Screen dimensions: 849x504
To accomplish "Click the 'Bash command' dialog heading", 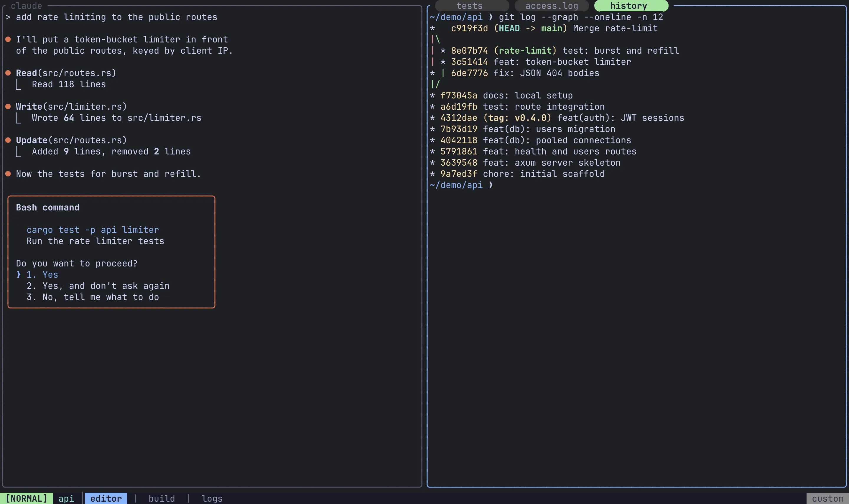I will click(47, 207).
